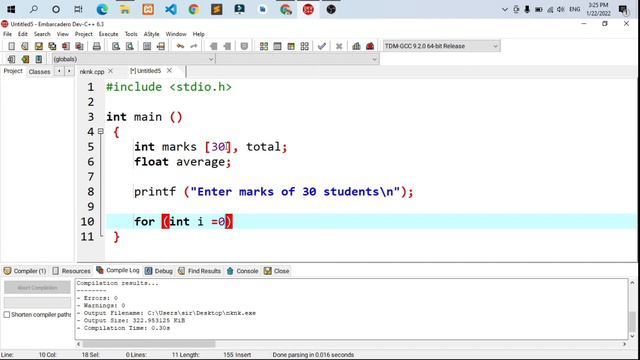Click the Debug checkmark toolbar icon
Viewport: 640px width, 360px height.
(x=322, y=46)
